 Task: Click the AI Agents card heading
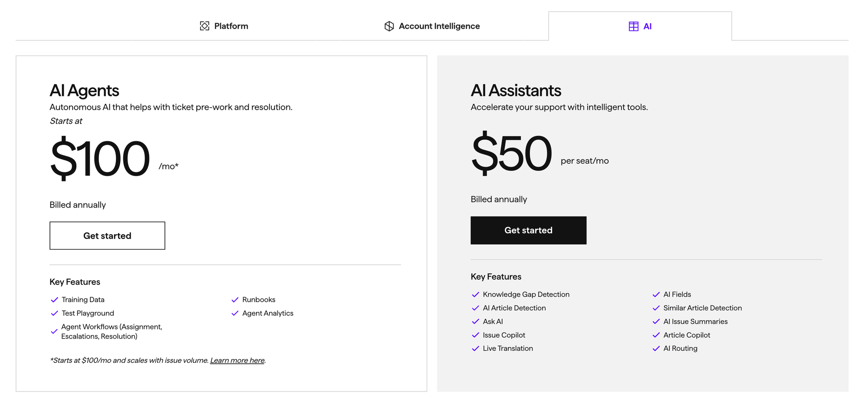pos(84,91)
